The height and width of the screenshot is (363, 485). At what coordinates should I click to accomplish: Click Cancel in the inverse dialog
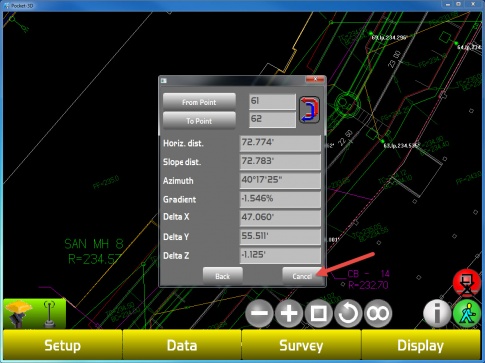click(302, 276)
